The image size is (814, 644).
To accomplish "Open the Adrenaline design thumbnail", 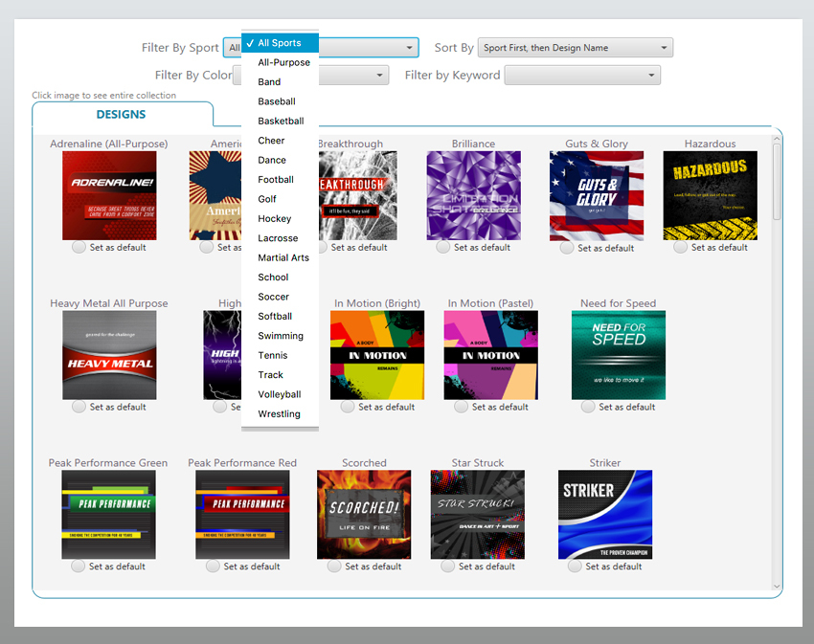I will pos(108,195).
